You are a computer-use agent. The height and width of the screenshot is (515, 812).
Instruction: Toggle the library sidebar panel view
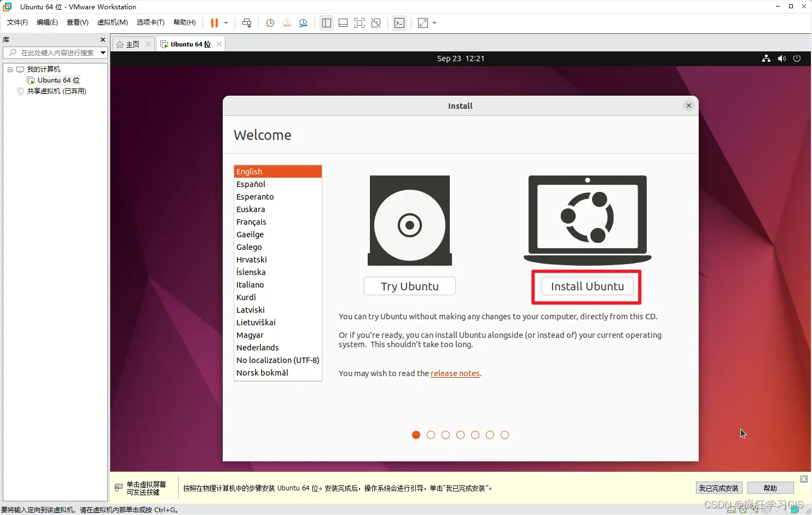(x=327, y=23)
